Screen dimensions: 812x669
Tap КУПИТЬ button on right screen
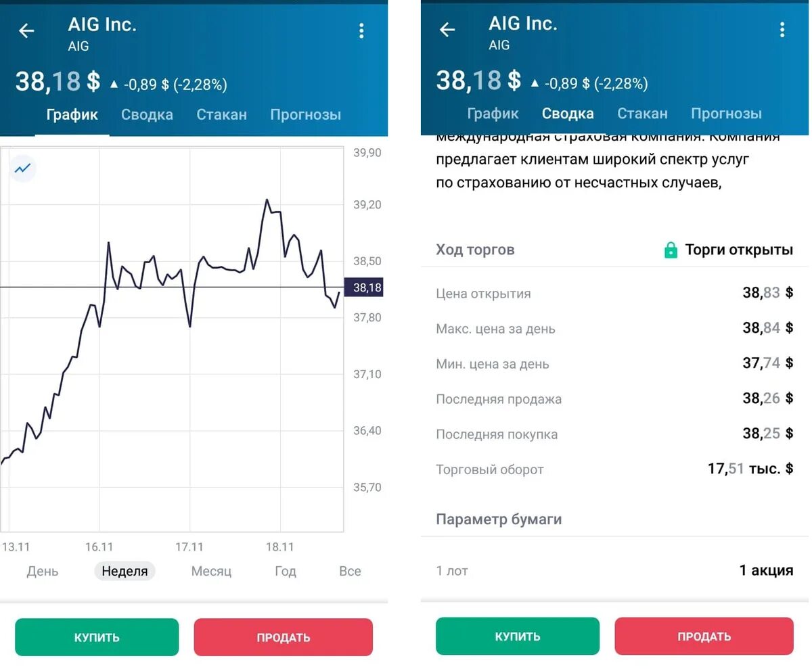(x=518, y=637)
